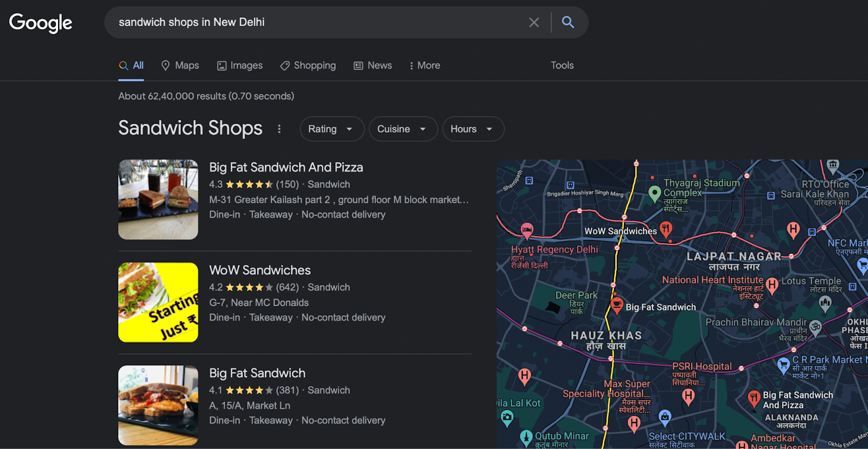Click the Sandwich Shops heading
868x449 pixels.
coord(190,128)
